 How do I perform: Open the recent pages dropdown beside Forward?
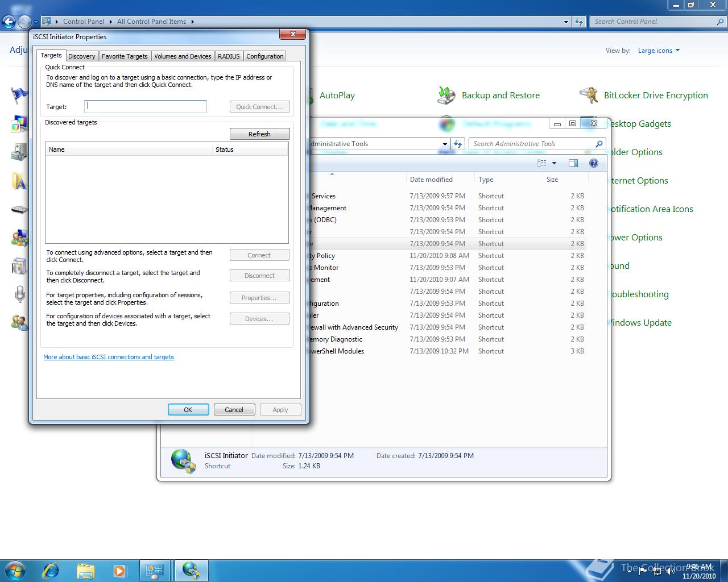36,22
